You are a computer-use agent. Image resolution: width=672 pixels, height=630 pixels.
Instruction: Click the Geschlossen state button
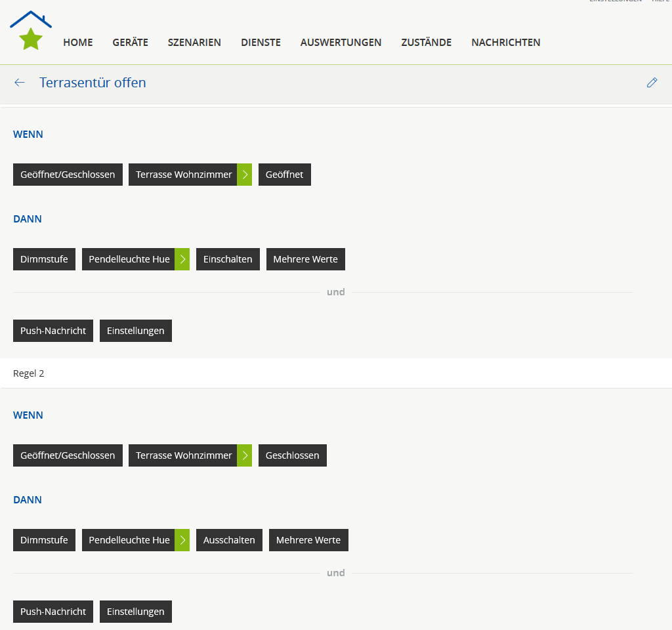[x=292, y=455]
